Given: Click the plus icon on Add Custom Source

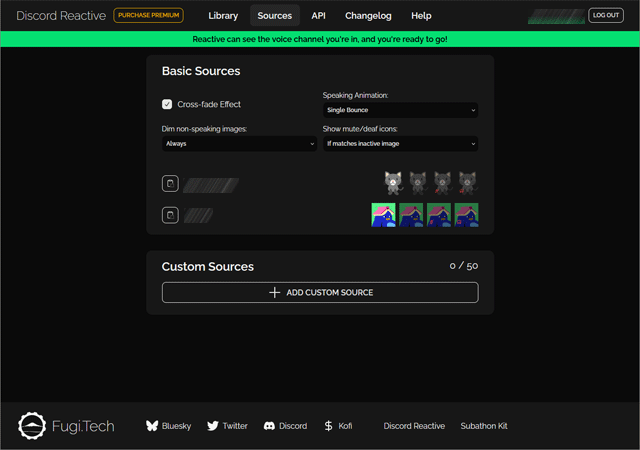Looking at the screenshot, I should (x=275, y=292).
